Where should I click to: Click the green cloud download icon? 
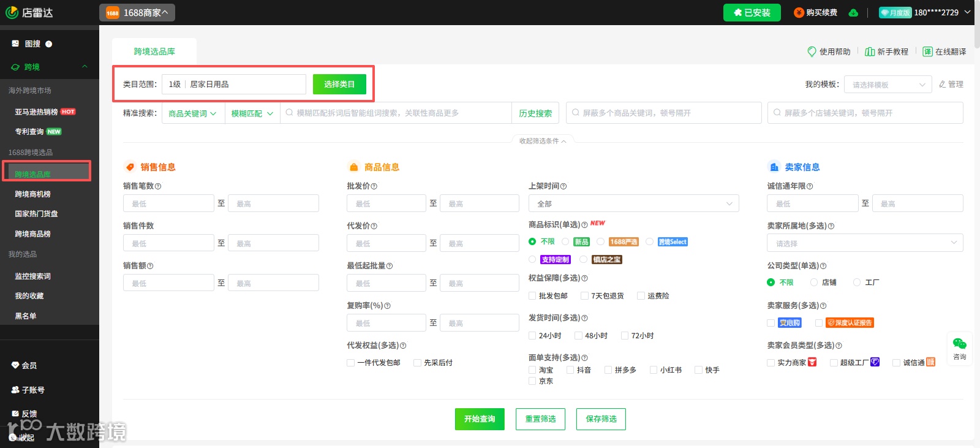[853, 12]
